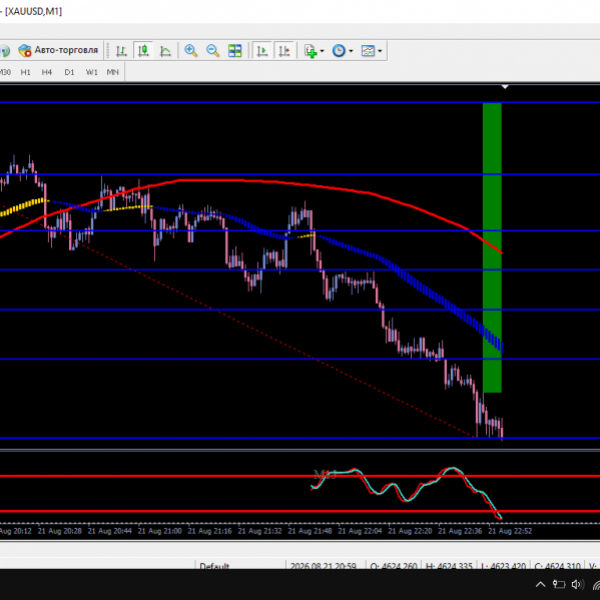Screen dimensions: 600x600
Task: Choose the W1 weekly timeframe
Action: (91, 72)
